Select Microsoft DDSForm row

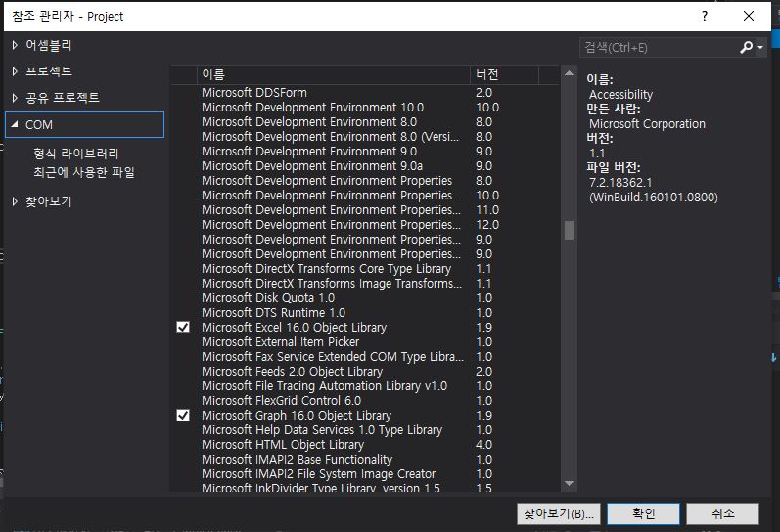pyautogui.click(x=366, y=93)
